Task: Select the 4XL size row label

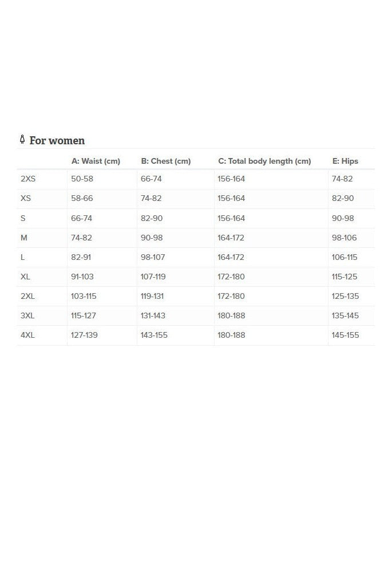Action: [27, 336]
